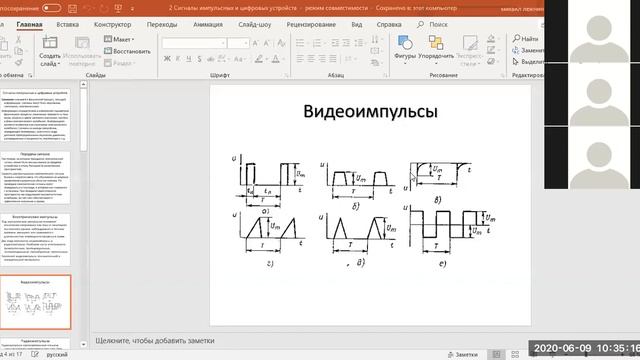Open the Выделить select menu

527,62
